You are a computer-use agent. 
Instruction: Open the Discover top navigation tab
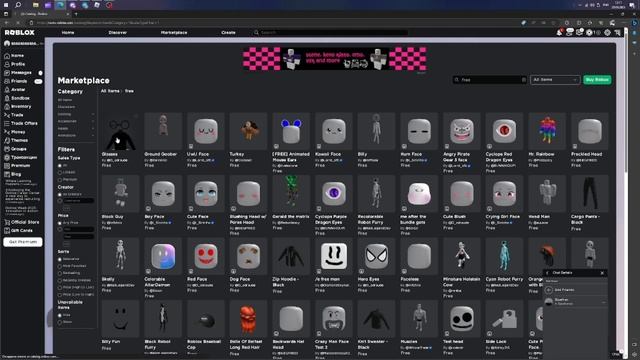118,32
